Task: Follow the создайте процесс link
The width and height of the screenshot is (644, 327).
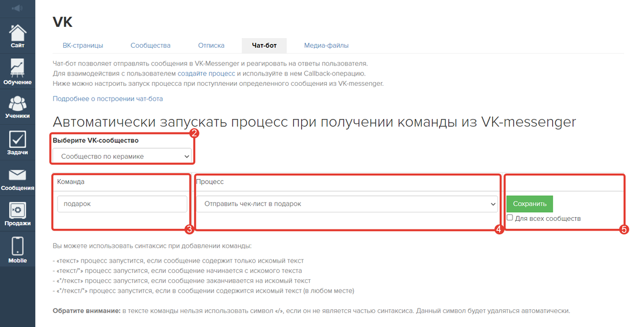Action: pyautogui.click(x=206, y=73)
